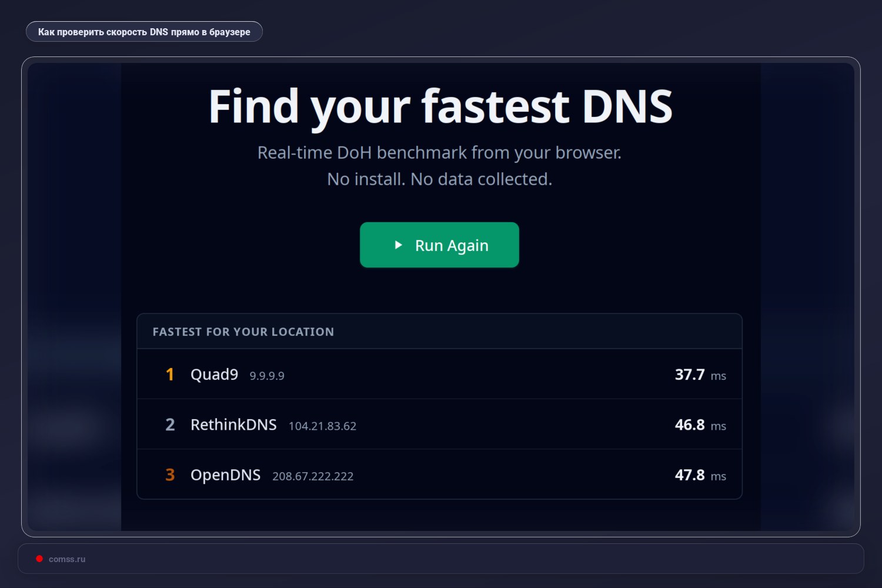Click the subtitle about real-time DoH benchmark
Viewport: 882px width, 588px height.
(x=439, y=152)
